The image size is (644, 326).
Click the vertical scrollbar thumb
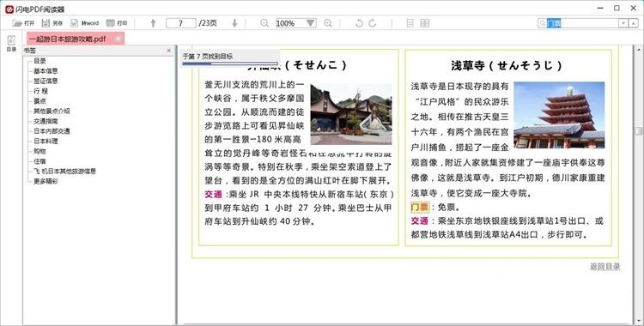(638, 131)
